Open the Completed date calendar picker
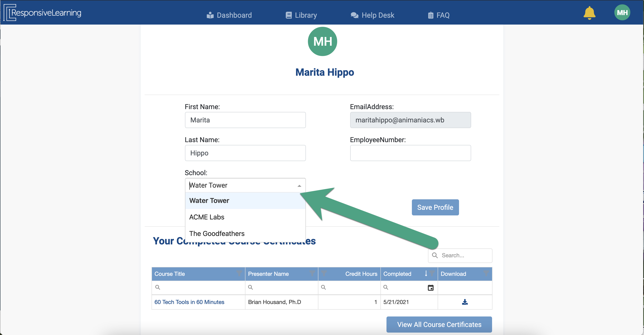Viewport: 644px width, 335px height. pyautogui.click(x=430, y=287)
